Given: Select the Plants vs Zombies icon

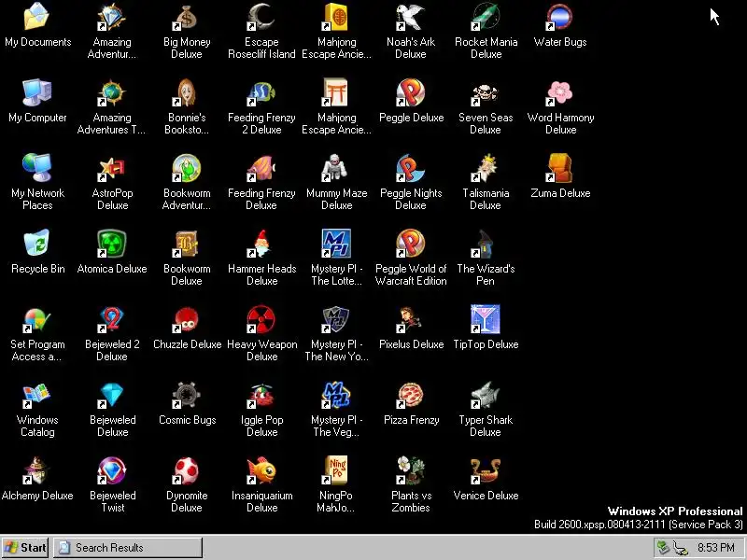Looking at the screenshot, I should click(411, 470).
